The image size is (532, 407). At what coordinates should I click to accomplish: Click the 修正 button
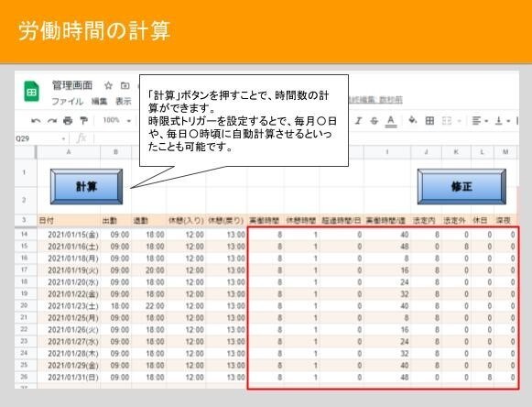click(x=461, y=186)
